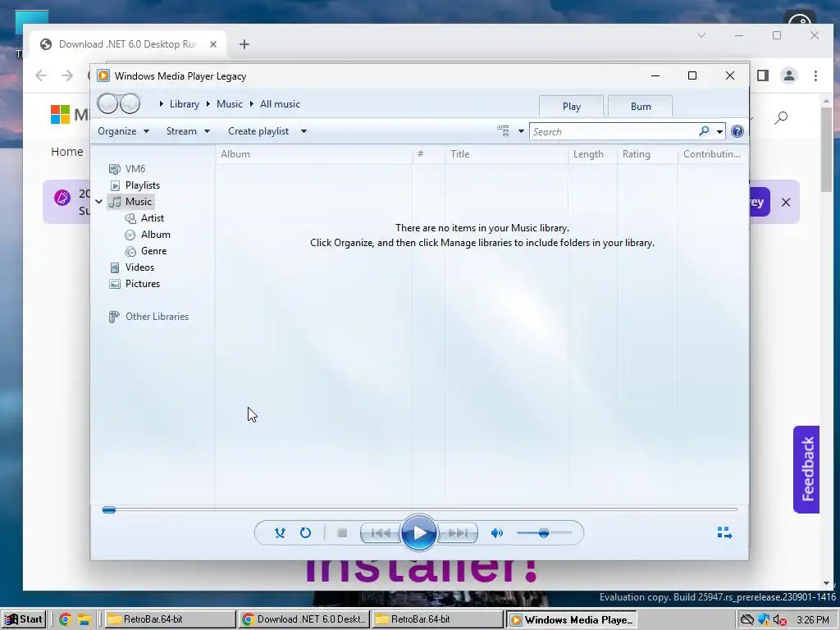Open the Organize menu
The height and width of the screenshot is (630, 840).
coord(123,131)
